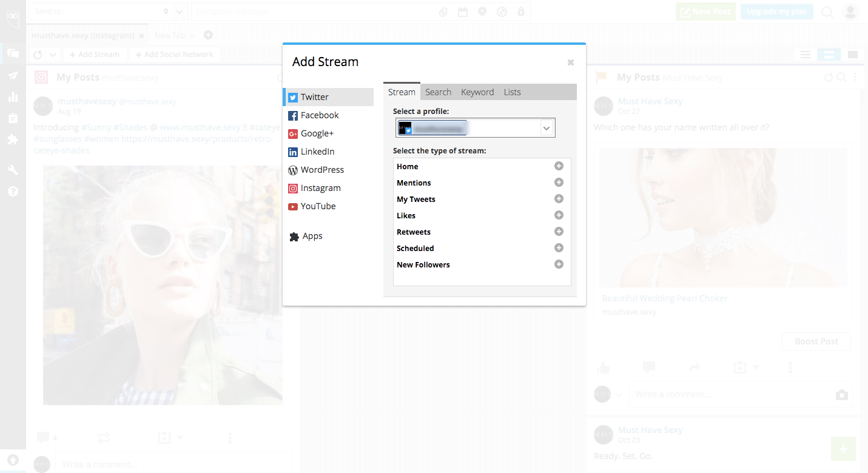Click the search magnifier in top bar

click(x=827, y=12)
